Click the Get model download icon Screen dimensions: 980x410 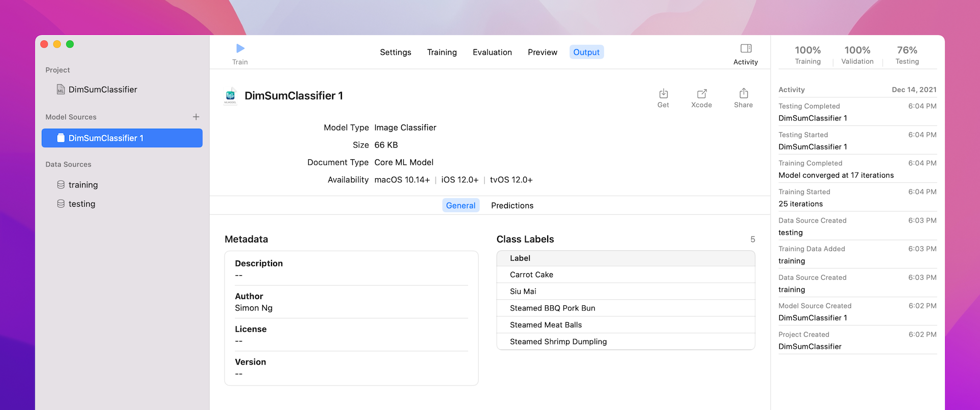(663, 94)
